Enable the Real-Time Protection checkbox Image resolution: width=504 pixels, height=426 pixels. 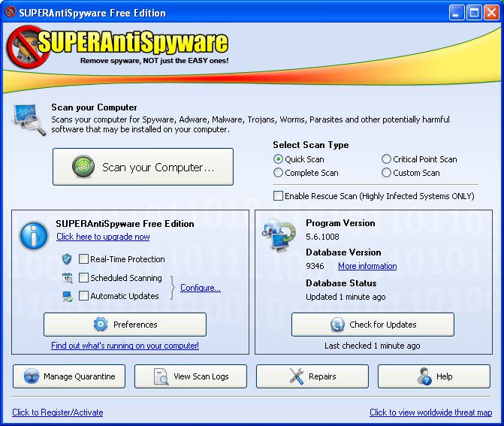(x=84, y=259)
